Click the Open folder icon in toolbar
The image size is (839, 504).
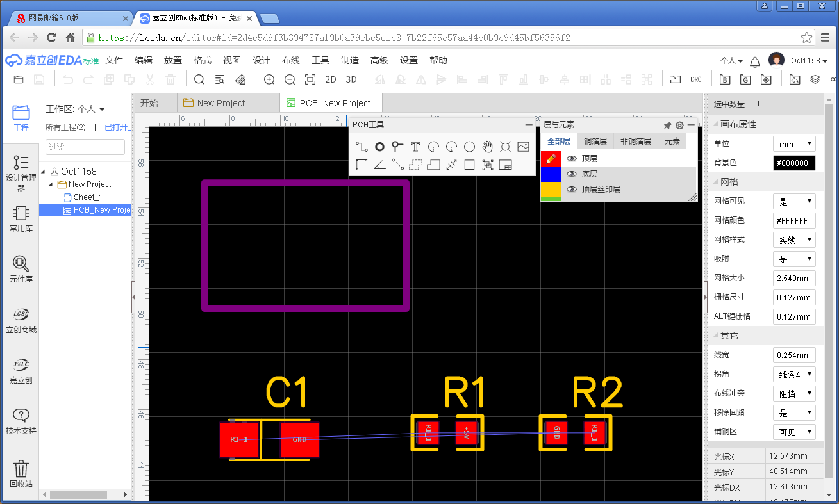[19, 79]
